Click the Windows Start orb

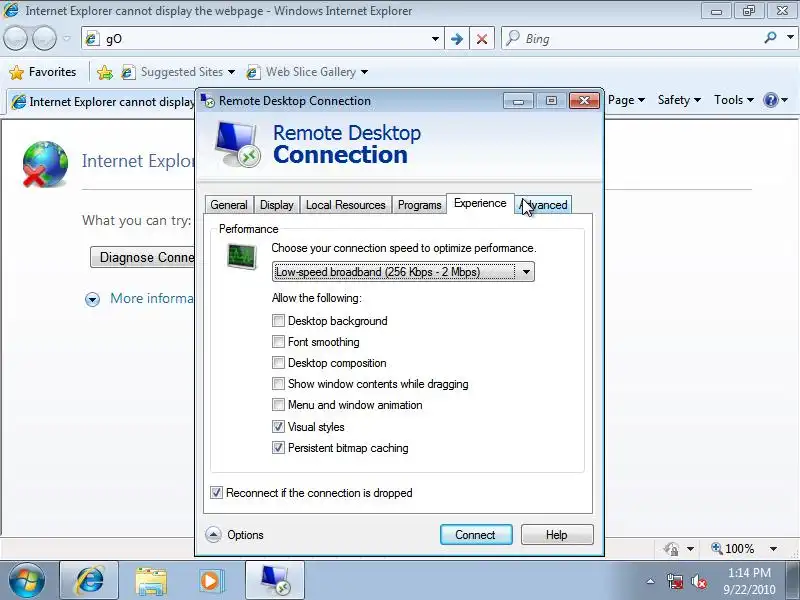point(27,580)
